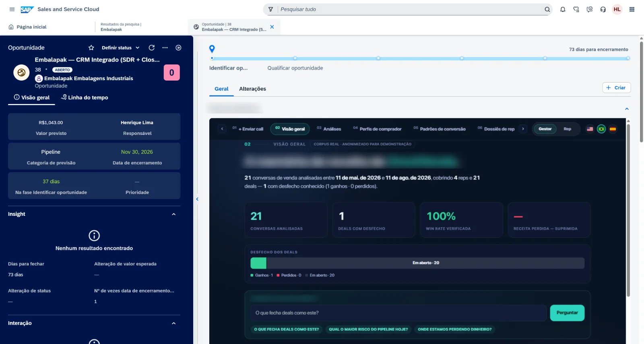Focus the Pesquisar tudo search field
Image resolution: width=644 pixels, height=344 pixels.
(x=411, y=9)
